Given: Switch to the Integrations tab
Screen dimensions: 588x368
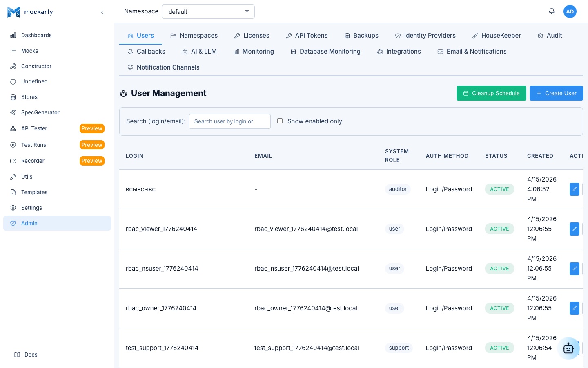Looking at the screenshot, I should click(399, 52).
